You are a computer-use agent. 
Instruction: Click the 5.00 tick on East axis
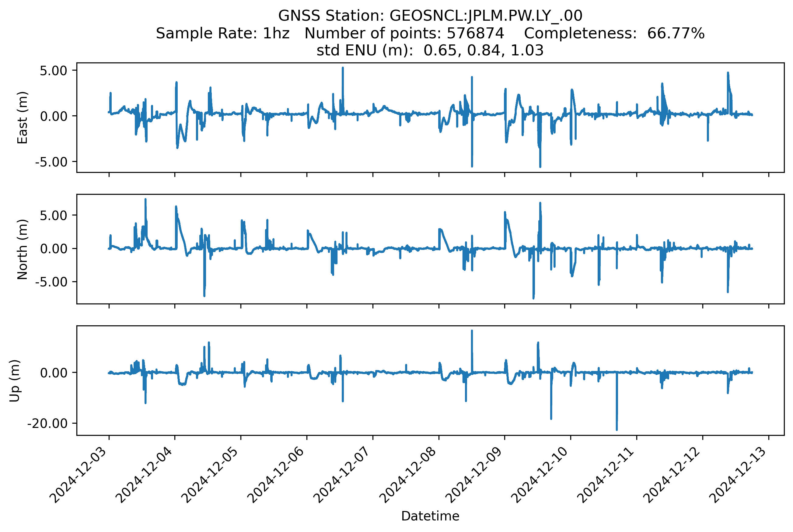[54, 71]
